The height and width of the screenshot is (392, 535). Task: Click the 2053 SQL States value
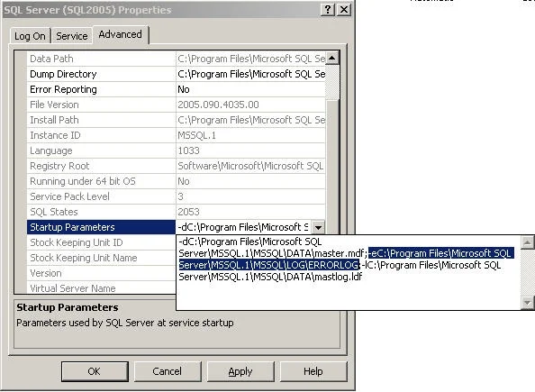pos(188,212)
